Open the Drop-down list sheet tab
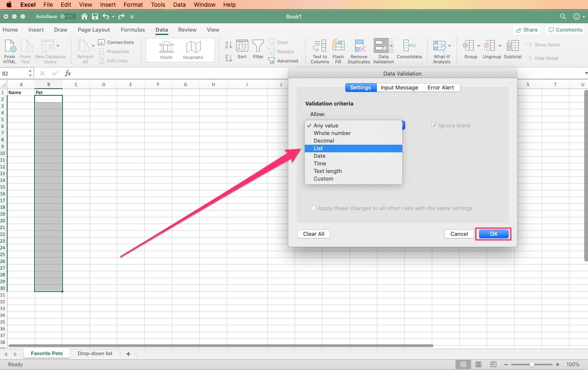 (95, 354)
